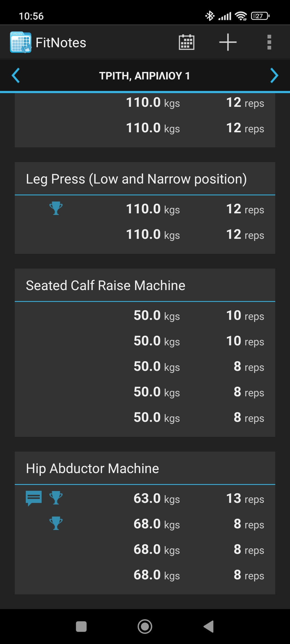Open Leg Press (Low and Narrow position) exercise
The image size is (290, 644).
(x=136, y=179)
